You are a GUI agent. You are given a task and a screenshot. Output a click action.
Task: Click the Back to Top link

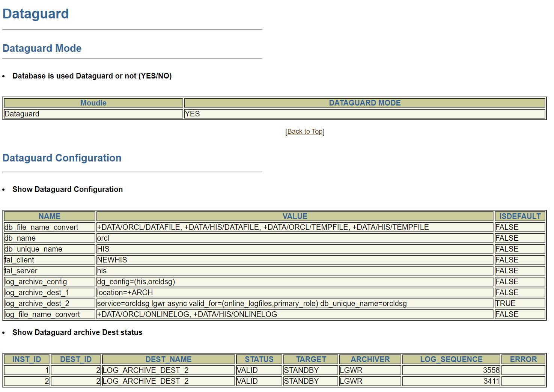pos(305,131)
